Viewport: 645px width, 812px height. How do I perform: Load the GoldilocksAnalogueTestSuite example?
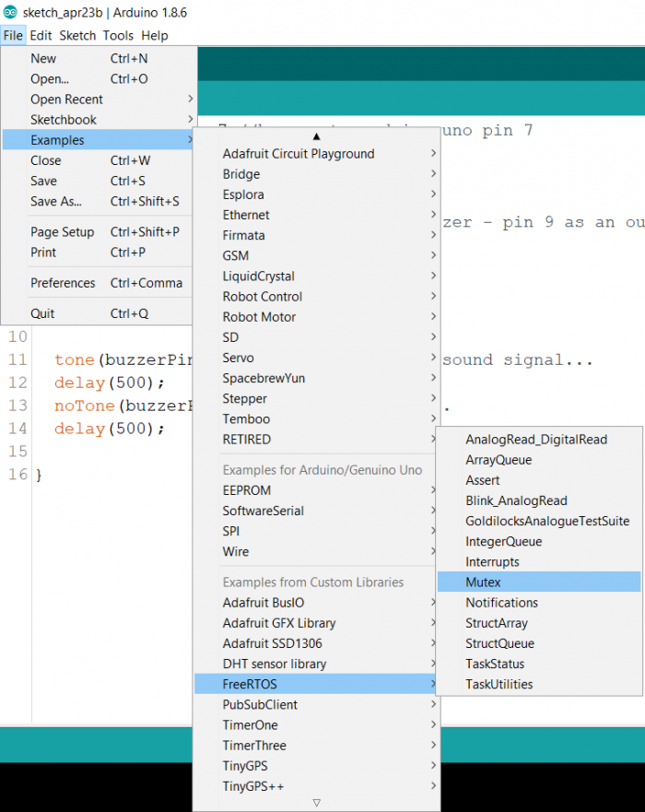(x=539, y=521)
